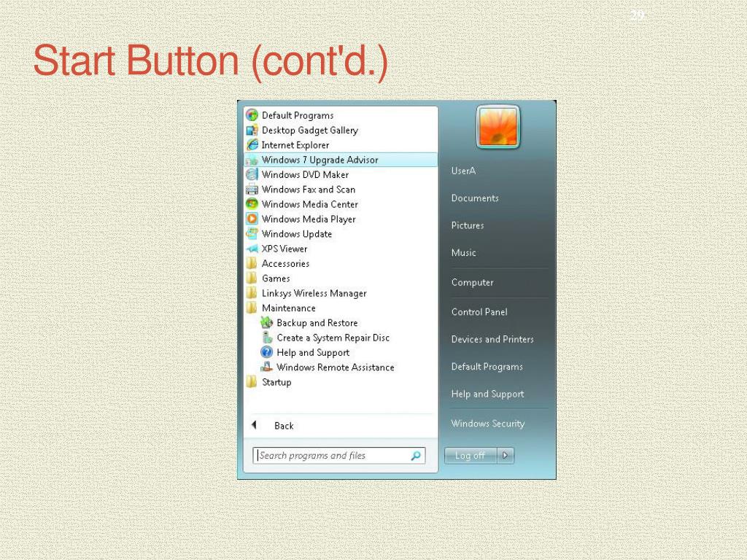This screenshot has width=747, height=560.
Task: Click the Back label to return
Action: click(x=284, y=426)
